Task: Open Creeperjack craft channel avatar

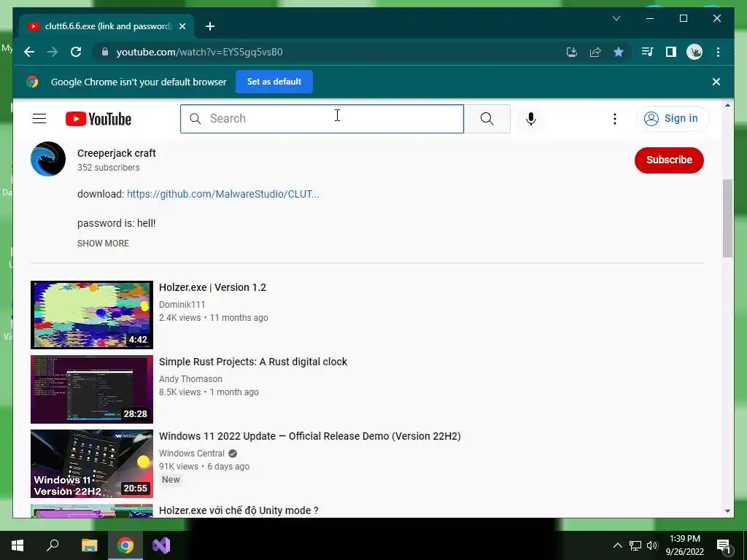Action: tap(48, 159)
